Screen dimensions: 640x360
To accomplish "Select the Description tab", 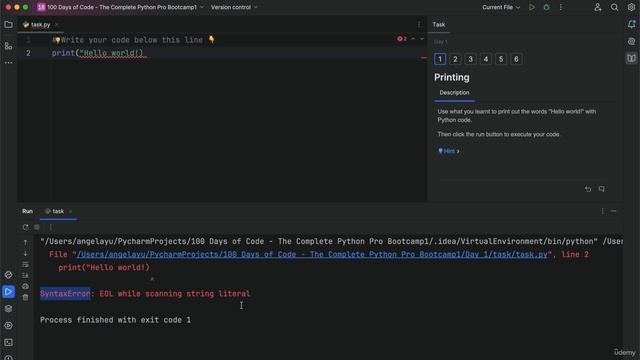I will [x=454, y=93].
